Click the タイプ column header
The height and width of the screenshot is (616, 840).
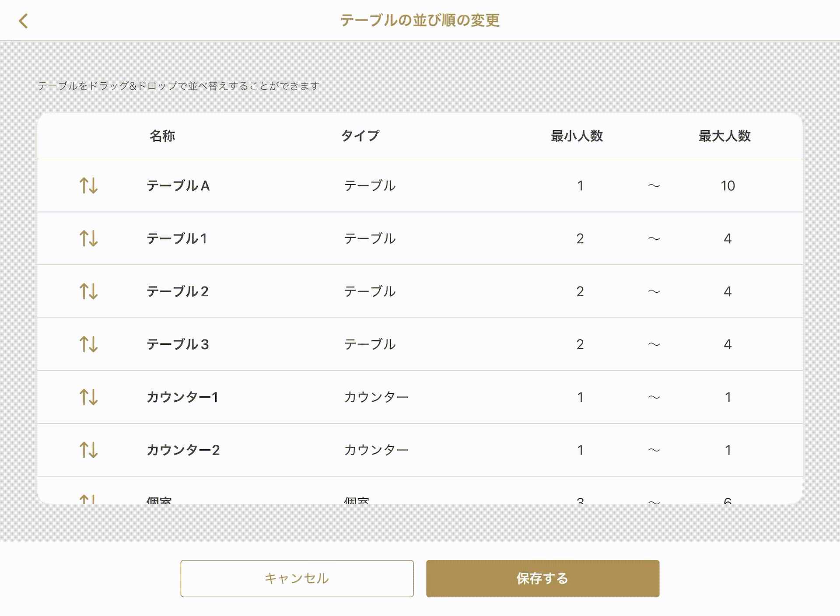coord(360,136)
